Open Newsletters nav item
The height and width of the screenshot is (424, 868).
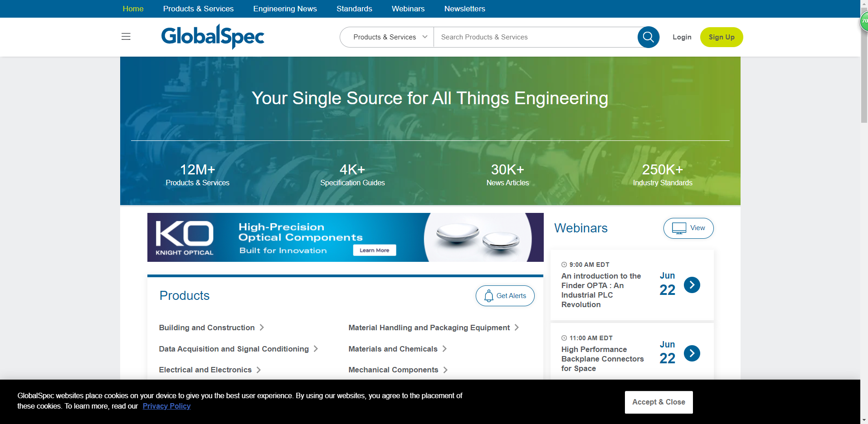coord(465,9)
